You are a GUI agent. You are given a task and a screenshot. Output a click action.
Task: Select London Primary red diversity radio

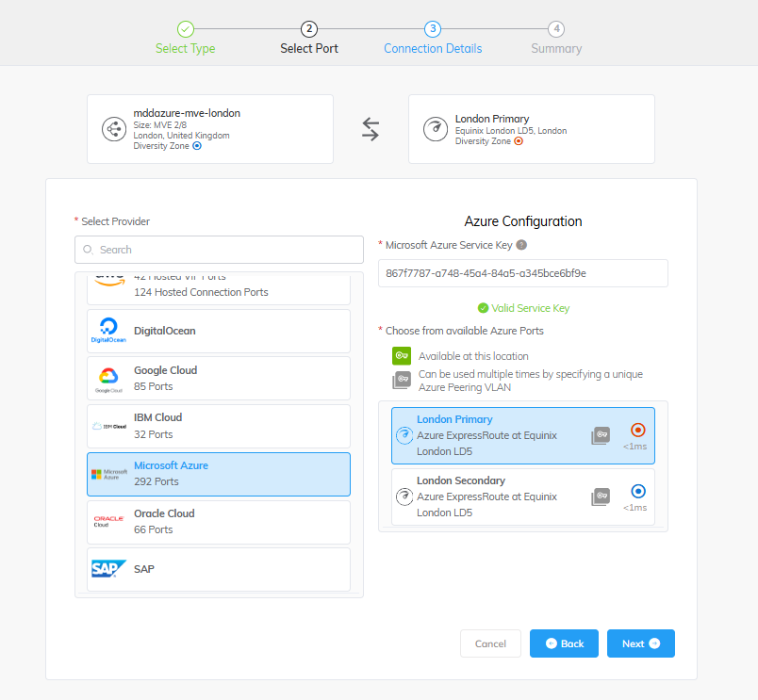click(x=638, y=430)
